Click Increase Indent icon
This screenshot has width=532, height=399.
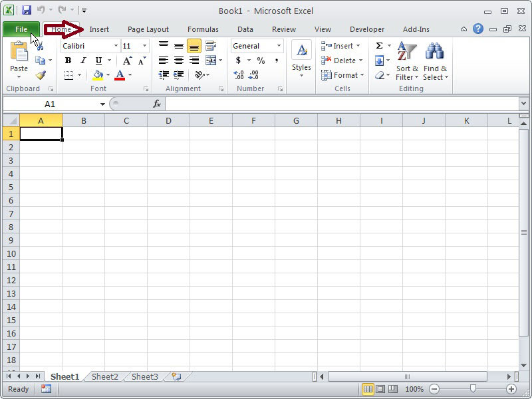click(178, 74)
